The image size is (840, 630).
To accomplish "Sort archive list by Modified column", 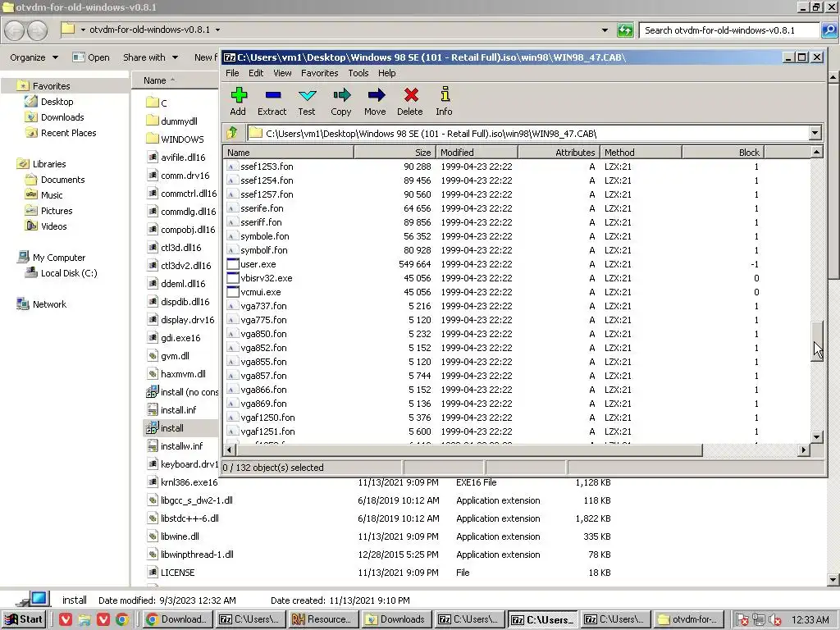I will coord(477,152).
